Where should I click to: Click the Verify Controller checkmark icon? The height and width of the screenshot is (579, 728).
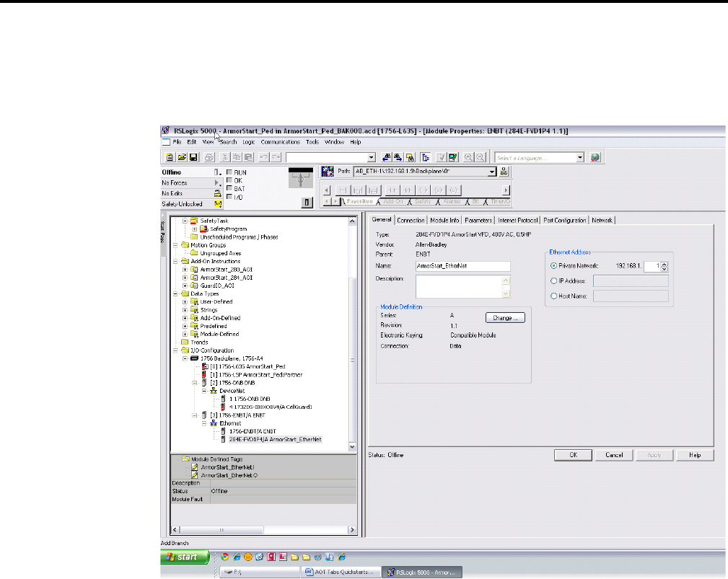point(453,158)
